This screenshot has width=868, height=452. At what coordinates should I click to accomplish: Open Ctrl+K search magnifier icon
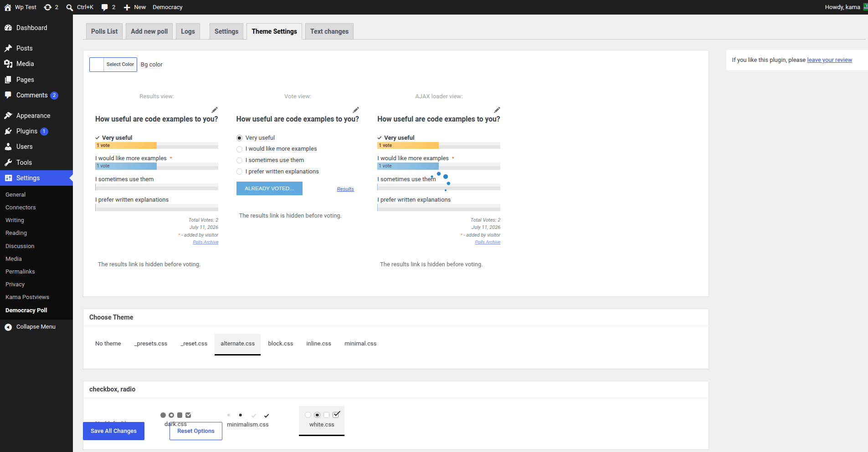pos(70,7)
